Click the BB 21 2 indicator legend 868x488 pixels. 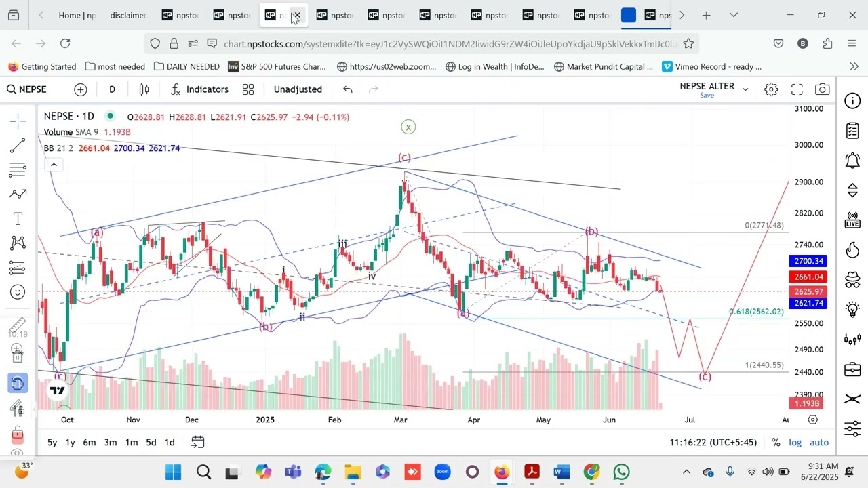pyautogui.click(x=58, y=148)
